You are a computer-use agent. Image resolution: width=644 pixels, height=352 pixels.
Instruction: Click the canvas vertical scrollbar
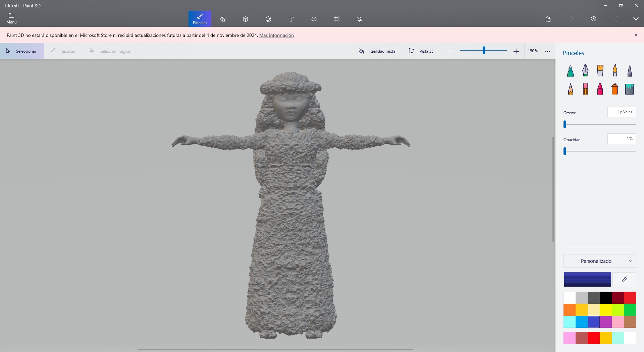tap(553, 189)
